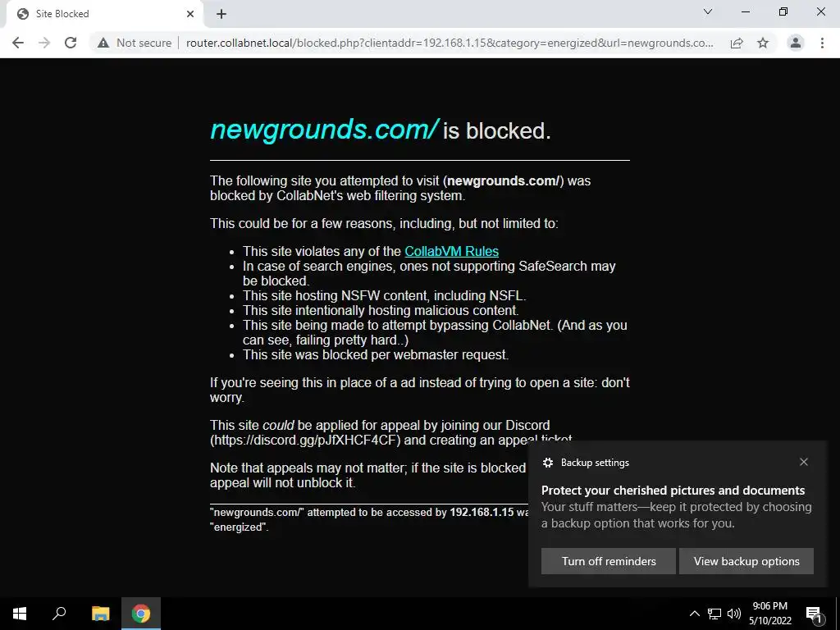This screenshot has height=630, width=840.
Task: Click the Not secure warning icon
Action: (x=103, y=43)
